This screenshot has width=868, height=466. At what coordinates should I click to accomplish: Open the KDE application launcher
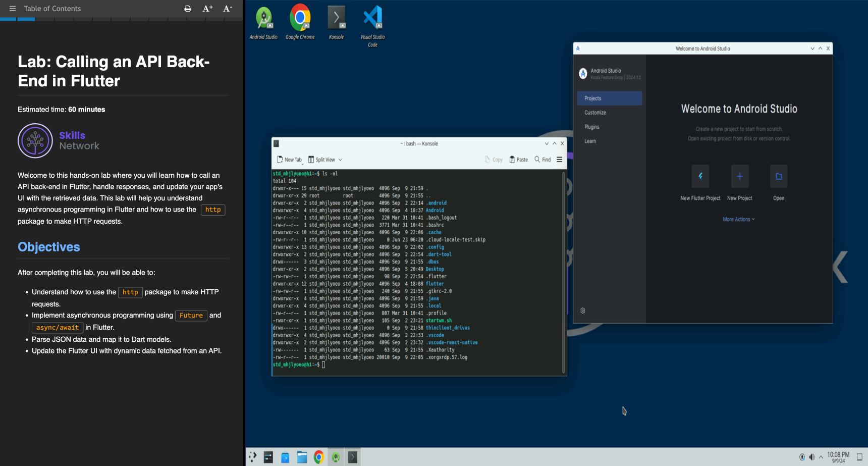(253, 457)
